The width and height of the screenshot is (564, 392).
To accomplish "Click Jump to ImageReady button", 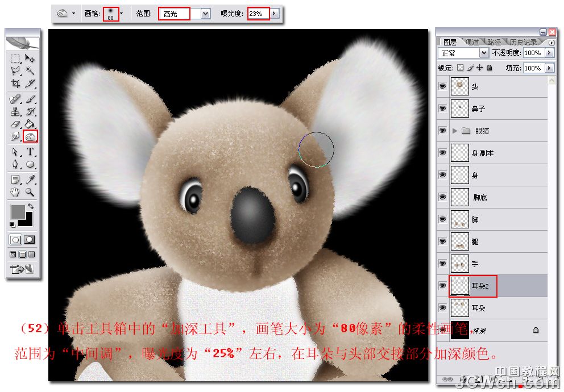I will (22, 269).
